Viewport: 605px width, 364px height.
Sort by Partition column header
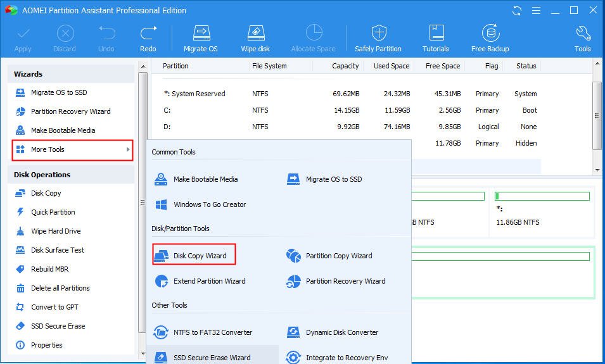175,66
